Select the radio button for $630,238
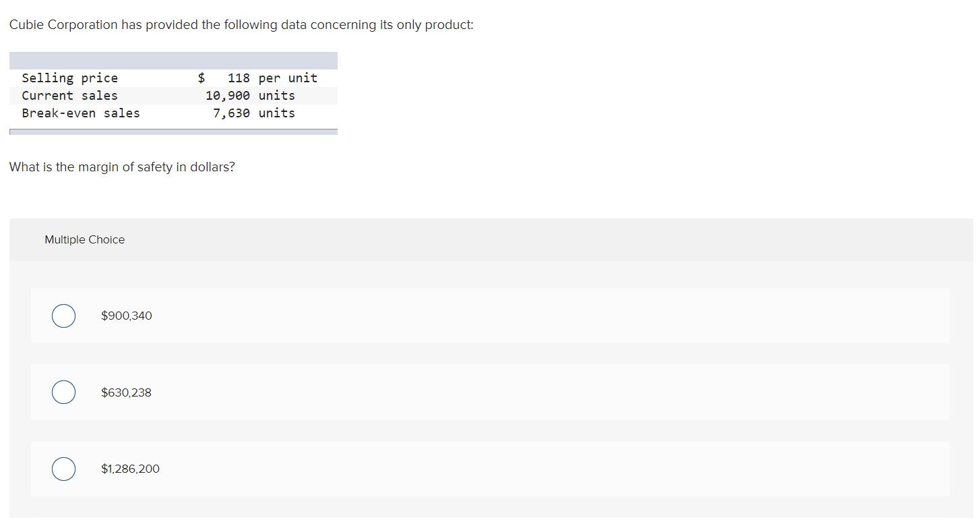 tap(63, 392)
